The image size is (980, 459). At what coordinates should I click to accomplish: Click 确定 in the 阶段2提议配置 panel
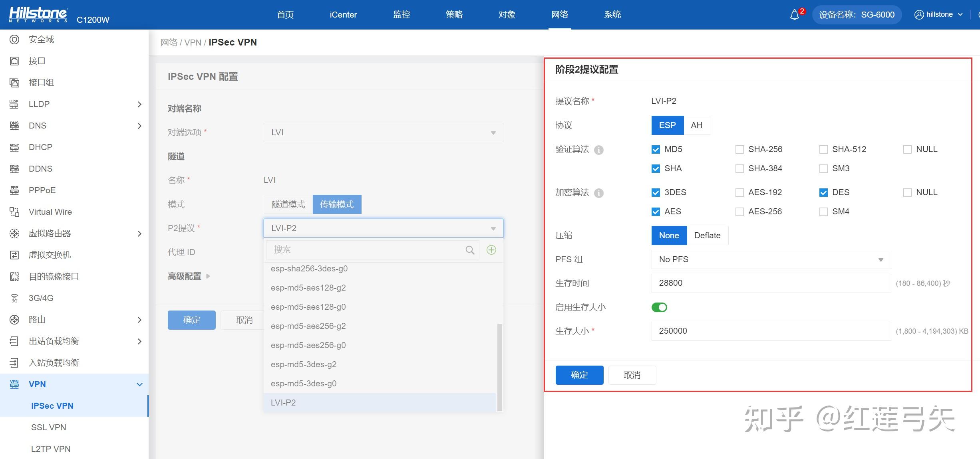579,375
